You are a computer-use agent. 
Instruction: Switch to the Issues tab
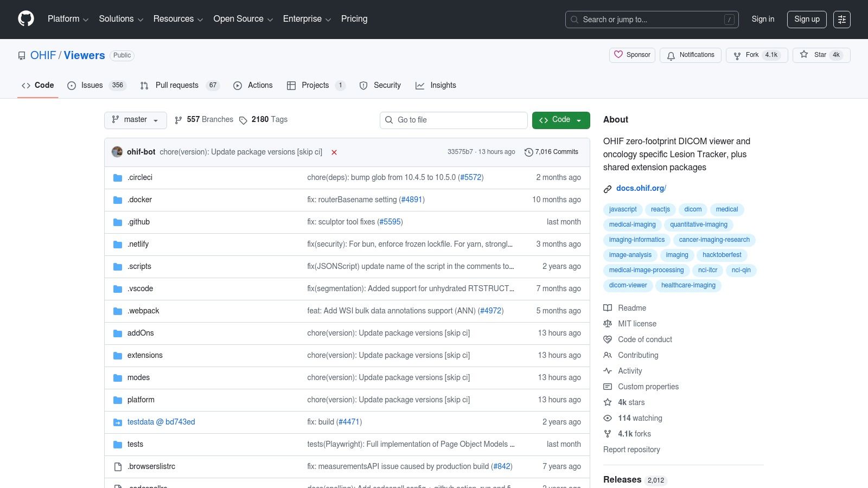(91, 85)
